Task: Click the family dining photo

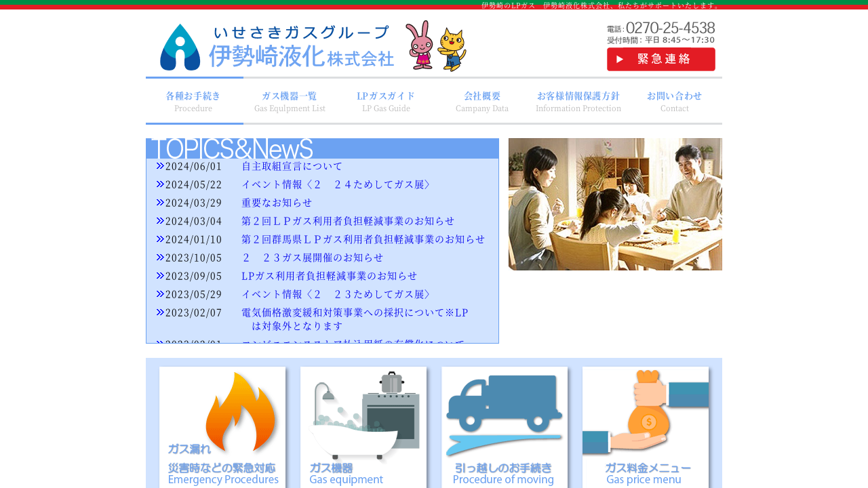Action: coord(615,204)
